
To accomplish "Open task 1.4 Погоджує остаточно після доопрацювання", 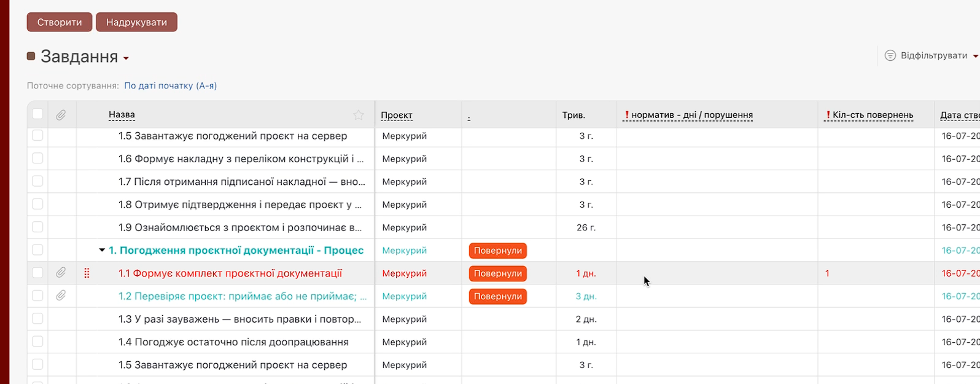I will pos(233,342).
